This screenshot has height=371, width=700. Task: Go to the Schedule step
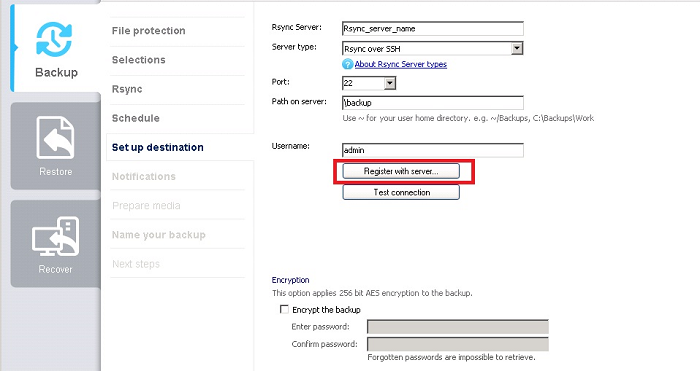click(136, 118)
